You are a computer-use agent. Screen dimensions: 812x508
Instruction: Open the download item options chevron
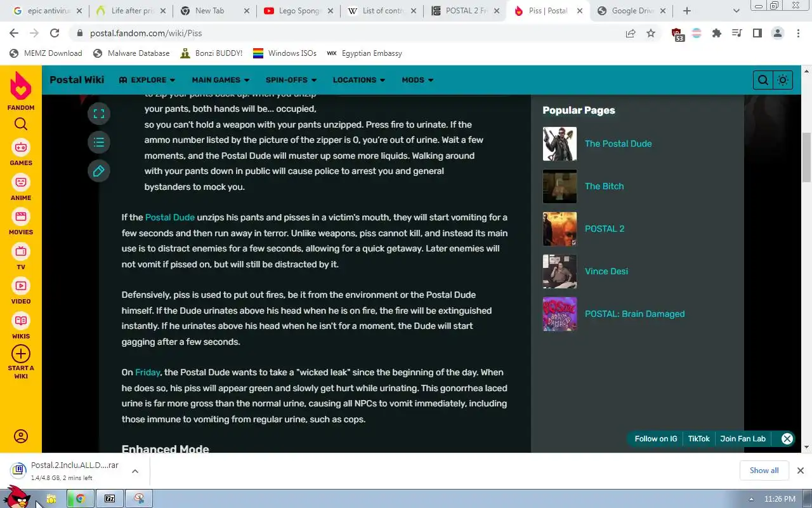(135, 471)
